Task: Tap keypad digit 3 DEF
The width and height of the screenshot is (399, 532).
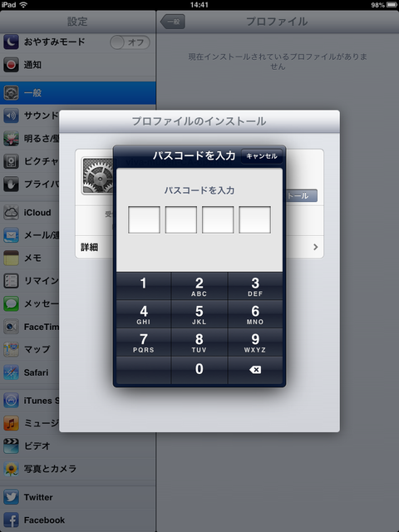Action: 255,286
